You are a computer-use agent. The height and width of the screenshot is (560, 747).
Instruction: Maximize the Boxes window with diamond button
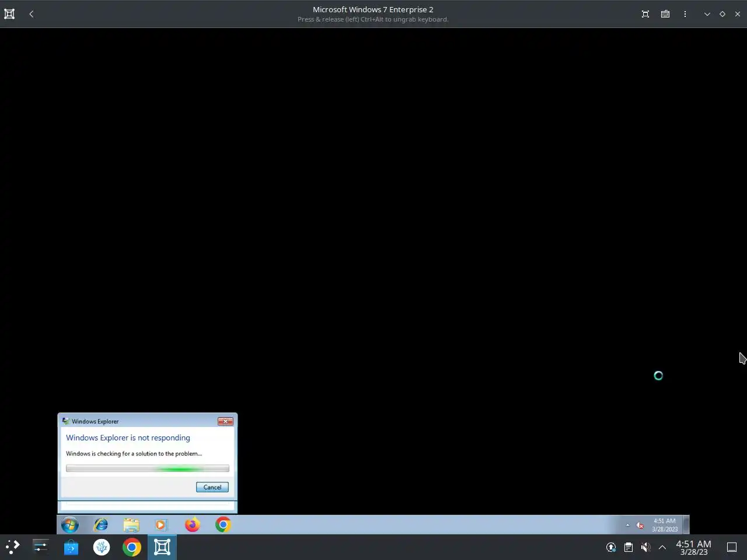click(722, 14)
